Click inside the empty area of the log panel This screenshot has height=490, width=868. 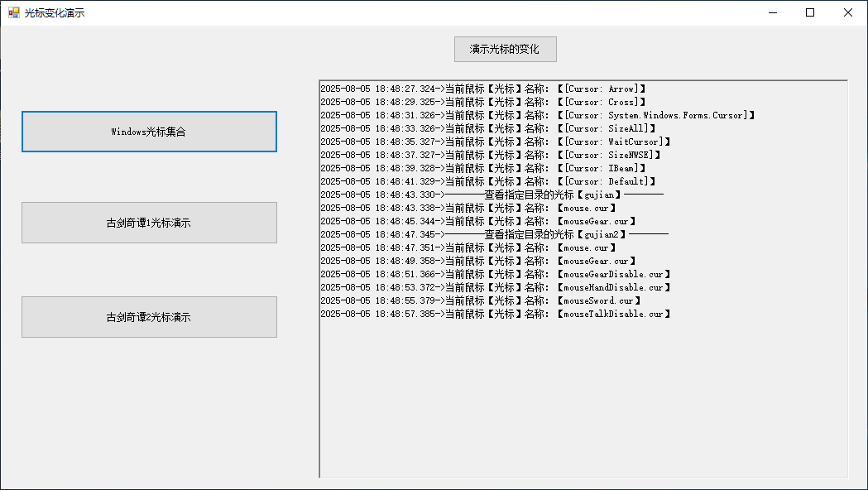click(x=579, y=397)
